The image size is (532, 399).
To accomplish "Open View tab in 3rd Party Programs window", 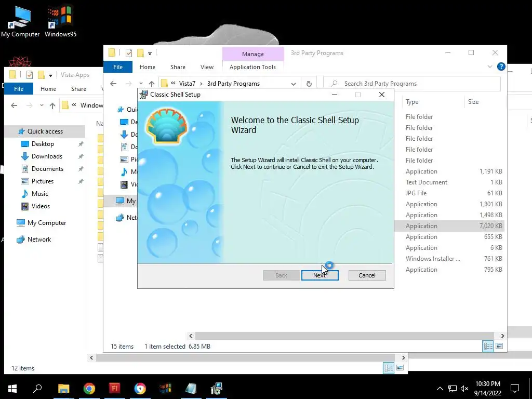I will 207,67.
